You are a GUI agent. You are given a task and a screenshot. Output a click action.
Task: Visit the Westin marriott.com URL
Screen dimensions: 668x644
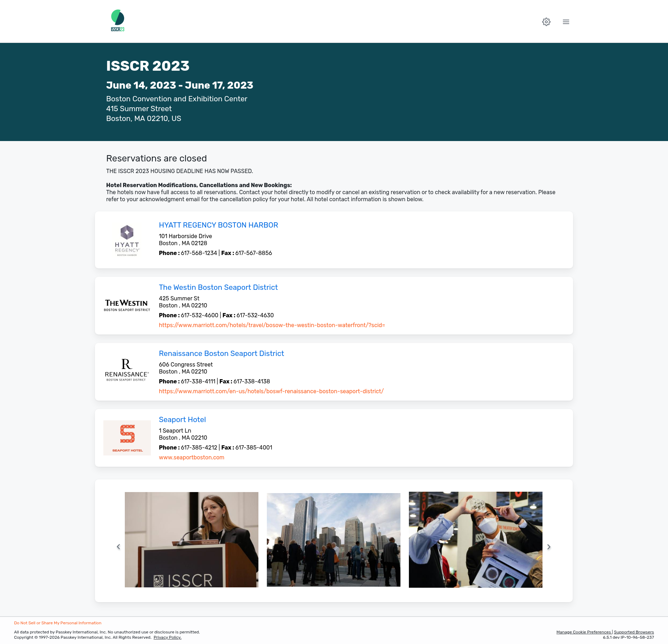coord(272,325)
